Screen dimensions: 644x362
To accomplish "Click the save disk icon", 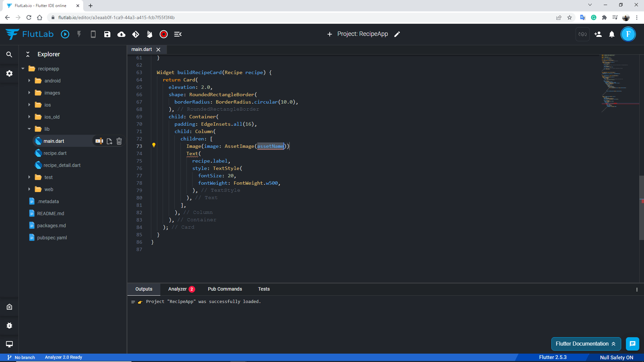I will tap(107, 34).
